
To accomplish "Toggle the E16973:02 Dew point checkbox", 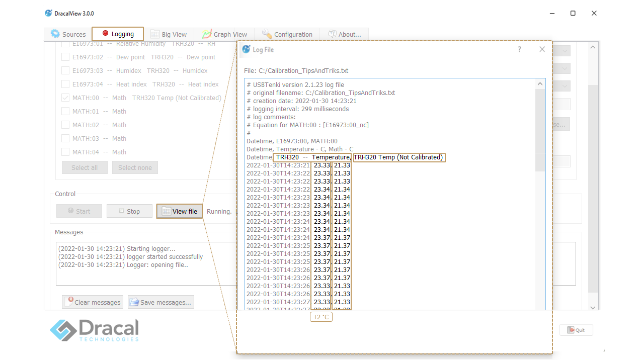I will 65,57.
